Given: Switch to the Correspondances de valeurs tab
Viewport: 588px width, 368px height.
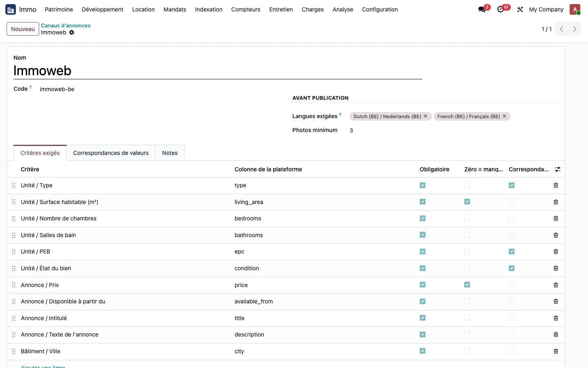Looking at the screenshot, I should tap(111, 153).
